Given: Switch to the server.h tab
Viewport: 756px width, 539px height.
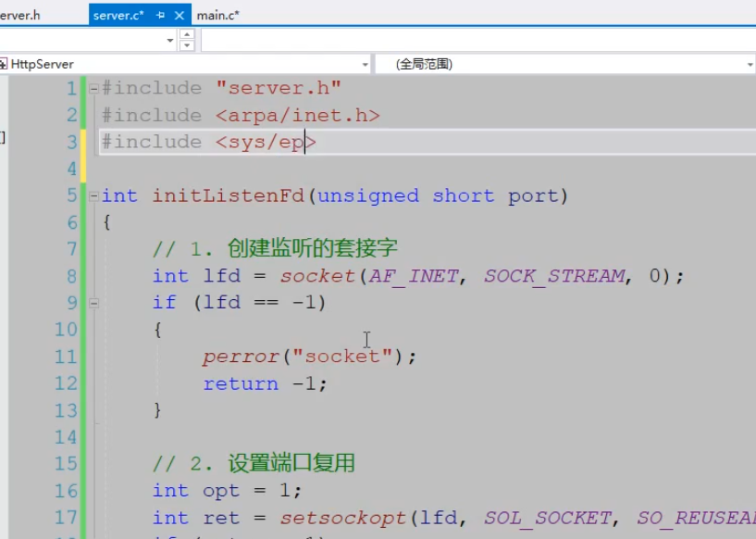Looking at the screenshot, I should 19,15.
